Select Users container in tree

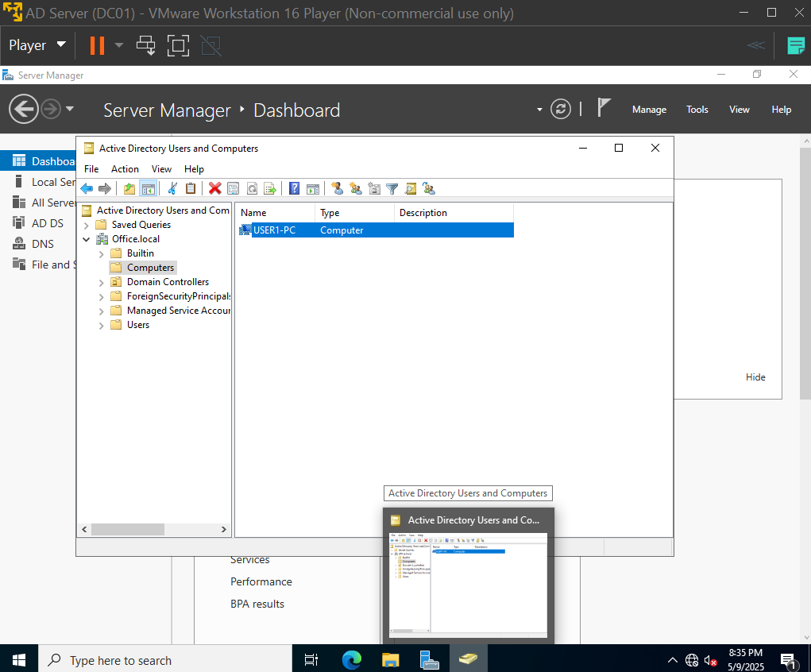point(138,325)
